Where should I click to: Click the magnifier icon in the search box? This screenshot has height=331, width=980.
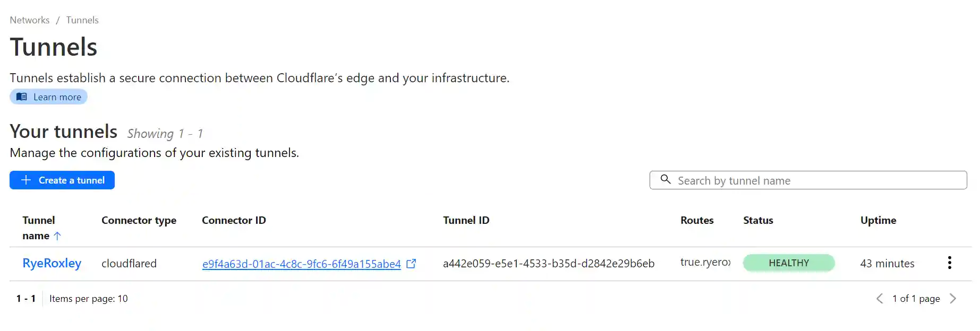coord(666,180)
